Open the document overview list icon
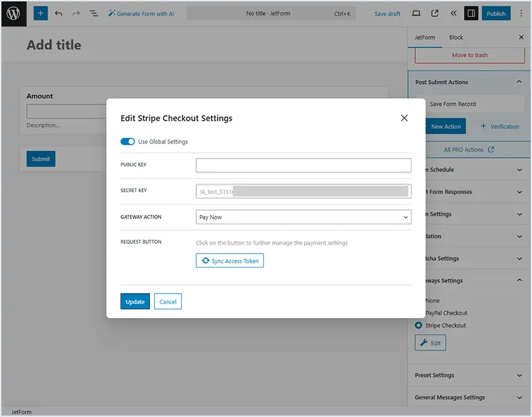This screenshot has width=532, height=417. point(94,13)
